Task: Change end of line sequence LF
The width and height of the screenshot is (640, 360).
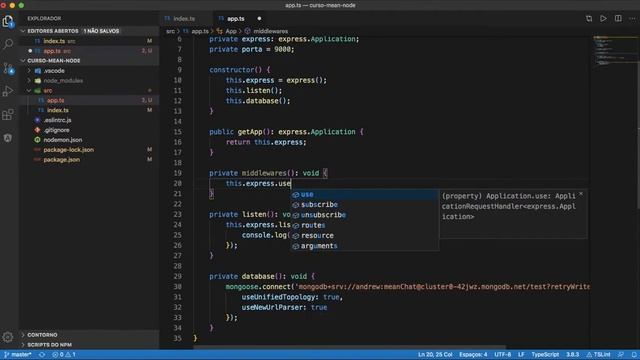Action: (521, 355)
